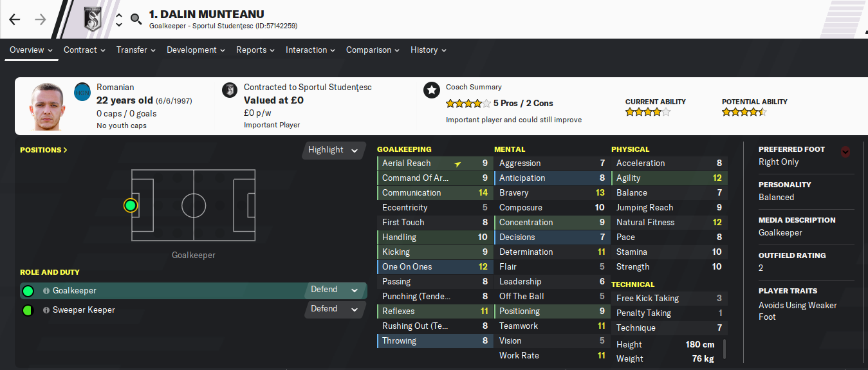Select the Sweeper Keeper role indicator
This screenshot has height=370, width=868.
coord(28,310)
